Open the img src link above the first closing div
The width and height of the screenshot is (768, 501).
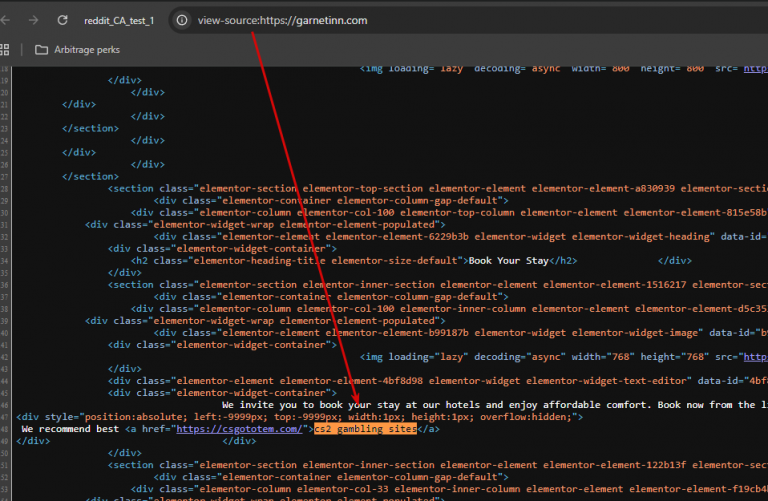pyautogui.click(x=756, y=69)
